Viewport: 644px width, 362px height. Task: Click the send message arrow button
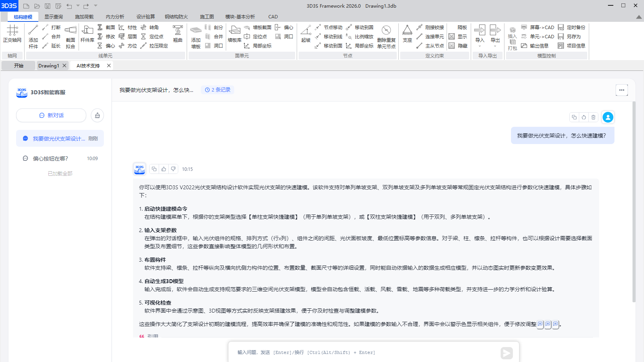[x=506, y=353]
